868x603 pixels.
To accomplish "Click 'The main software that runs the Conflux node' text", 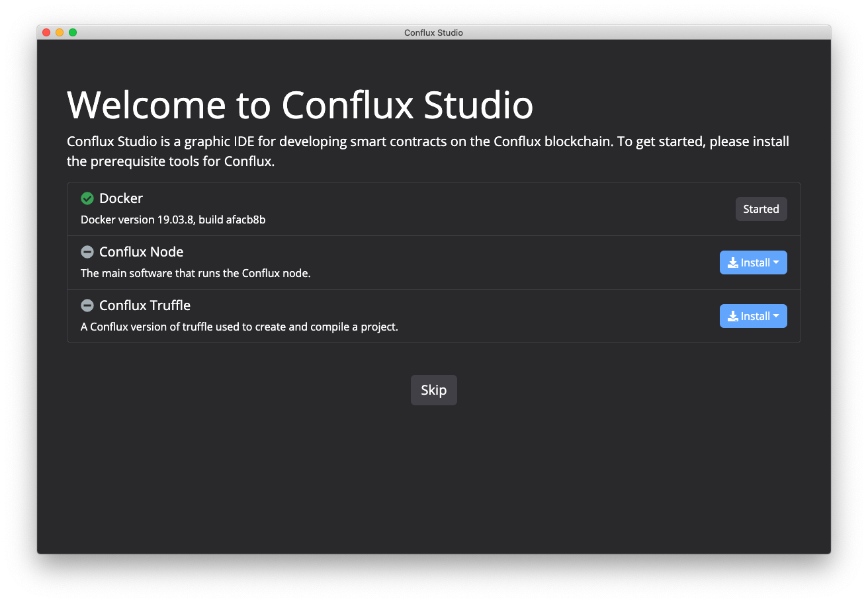I will click(x=196, y=273).
